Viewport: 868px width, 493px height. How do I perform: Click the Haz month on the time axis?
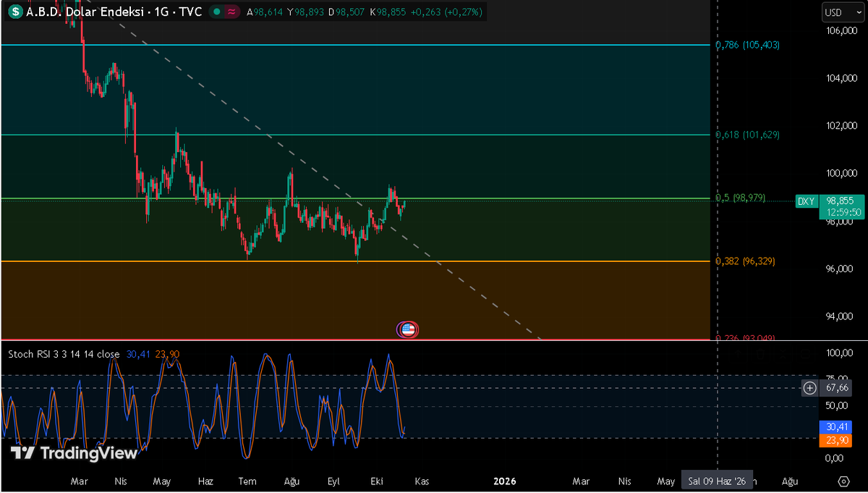(205, 481)
